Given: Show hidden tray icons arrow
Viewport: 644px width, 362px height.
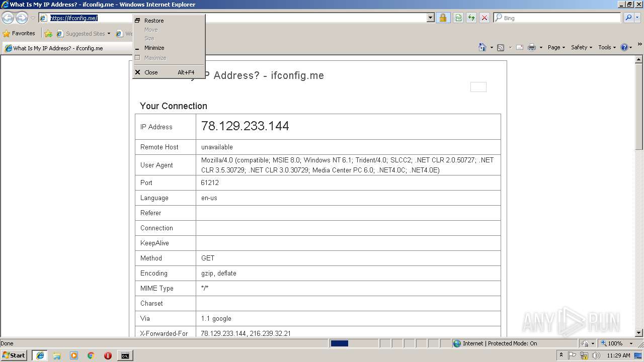Looking at the screenshot, I should pos(561,355).
